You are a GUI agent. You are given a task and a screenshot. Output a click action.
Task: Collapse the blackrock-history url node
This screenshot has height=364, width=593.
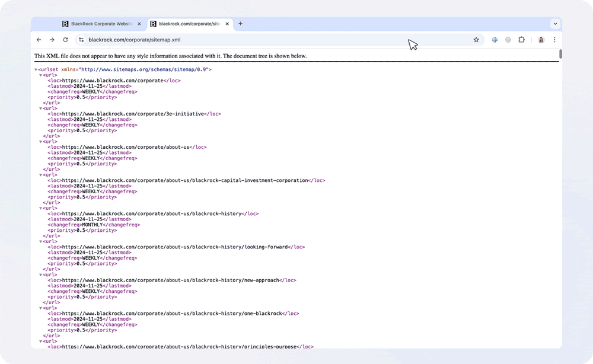pos(41,208)
